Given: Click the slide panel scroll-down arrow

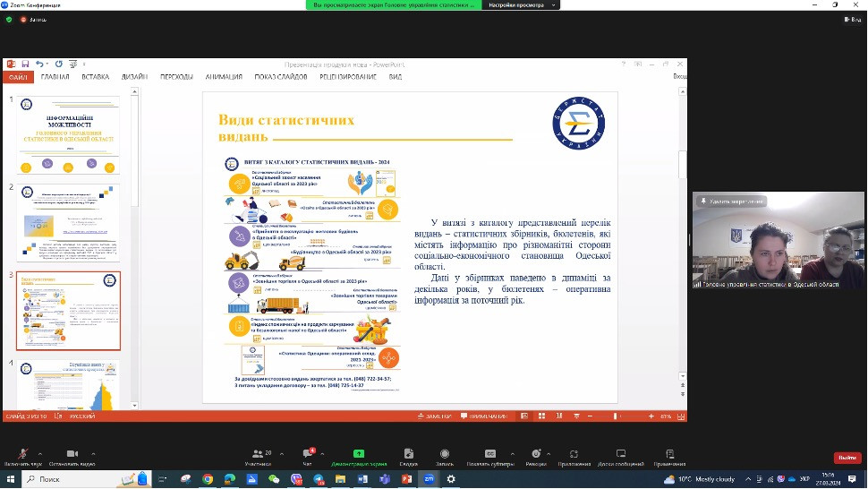Looking at the screenshot, I should 134,406.
